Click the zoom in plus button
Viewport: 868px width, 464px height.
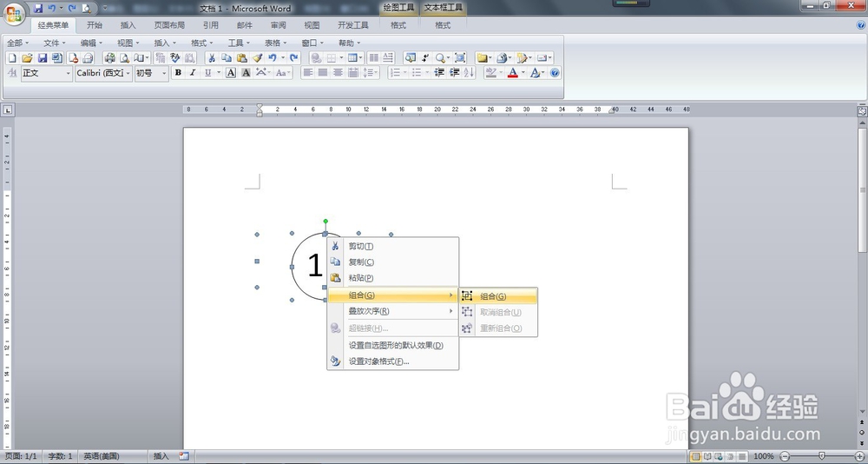[859, 456]
